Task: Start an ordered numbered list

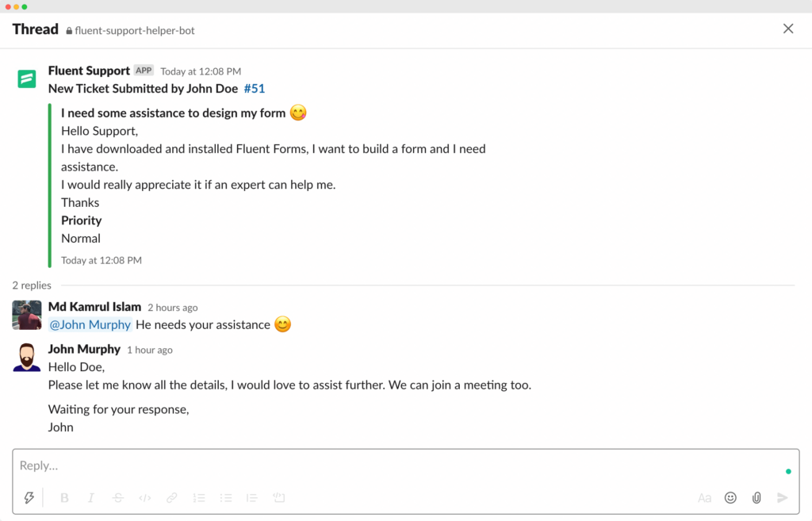Action: pos(199,498)
